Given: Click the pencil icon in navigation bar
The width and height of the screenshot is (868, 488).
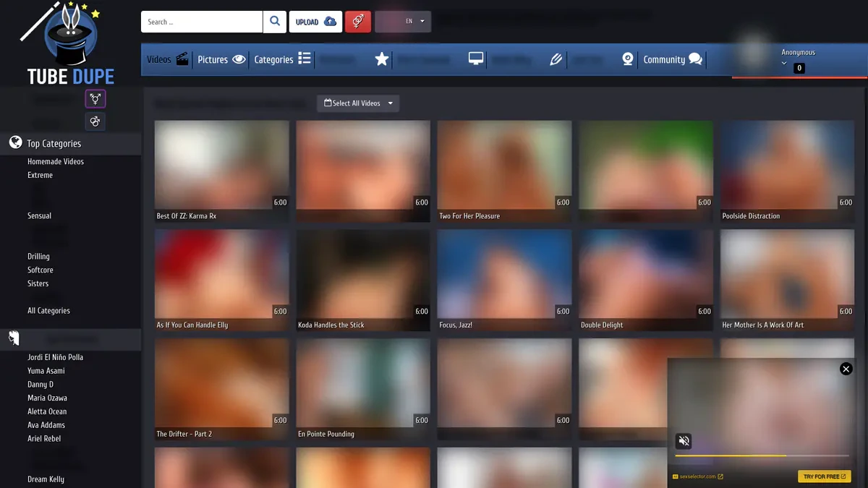Looking at the screenshot, I should tap(556, 59).
